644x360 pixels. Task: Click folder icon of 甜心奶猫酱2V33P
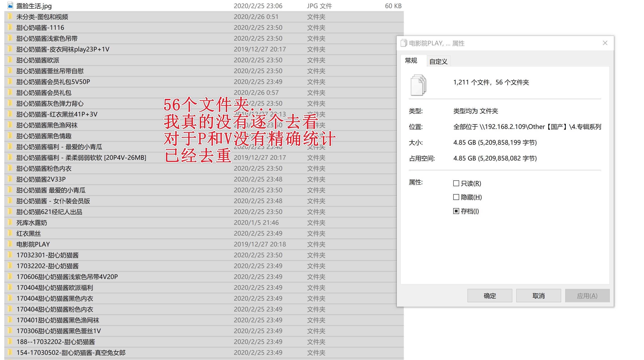click(x=10, y=179)
